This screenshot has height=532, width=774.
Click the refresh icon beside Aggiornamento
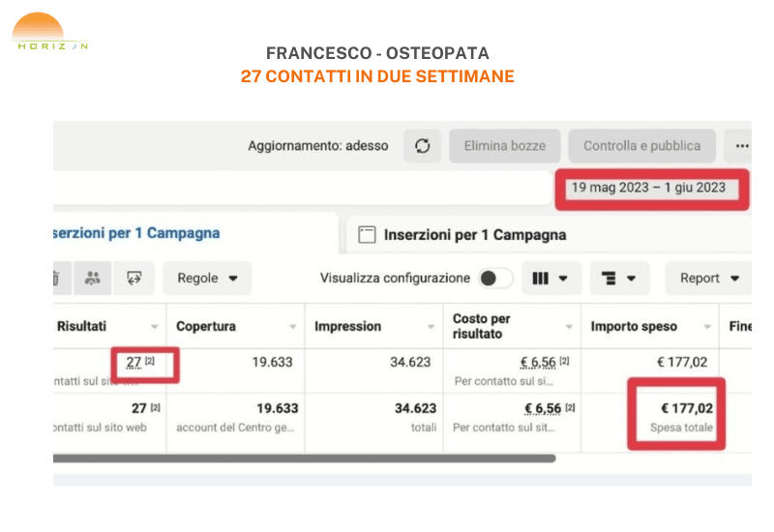(422, 146)
